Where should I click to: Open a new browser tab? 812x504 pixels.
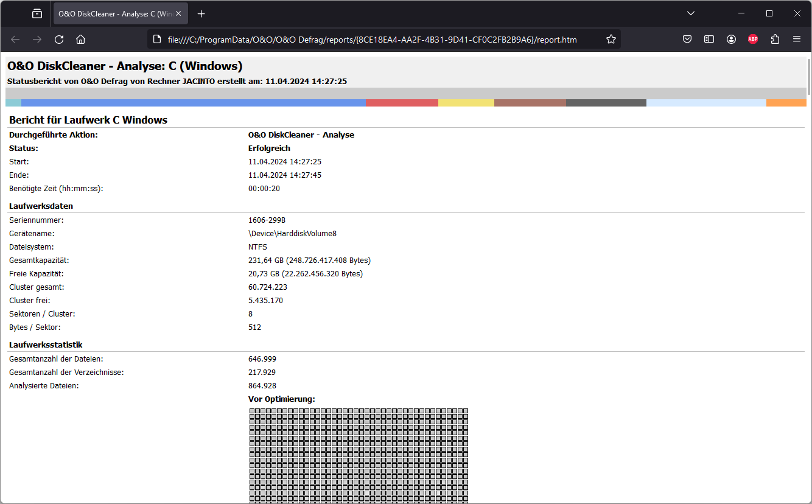(201, 13)
